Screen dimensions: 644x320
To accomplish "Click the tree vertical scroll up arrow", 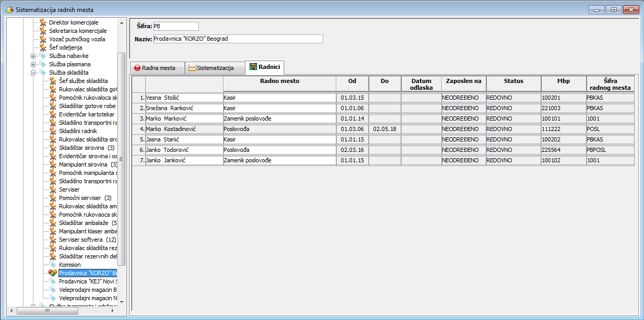I will pos(122,23).
